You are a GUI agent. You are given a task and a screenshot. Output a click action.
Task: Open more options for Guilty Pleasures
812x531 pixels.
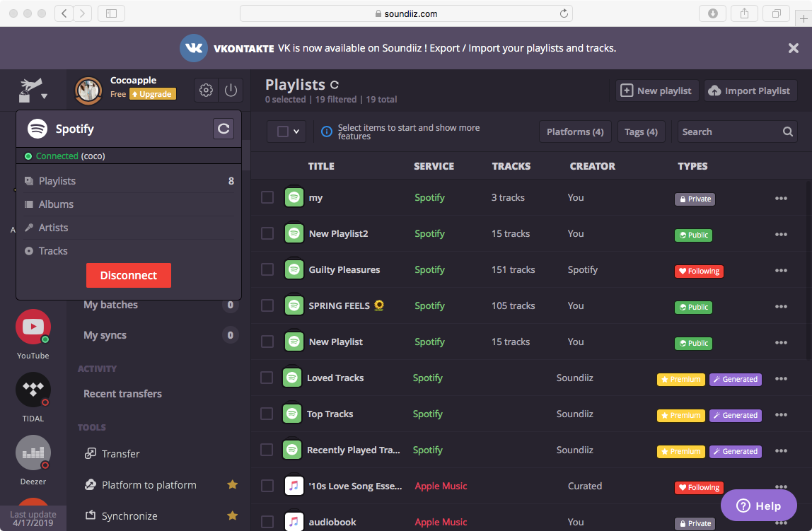tap(781, 270)
